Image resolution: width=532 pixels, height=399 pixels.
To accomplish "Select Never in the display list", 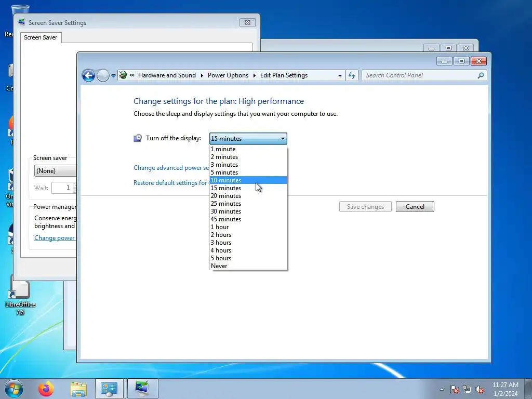I will (248, 266).
